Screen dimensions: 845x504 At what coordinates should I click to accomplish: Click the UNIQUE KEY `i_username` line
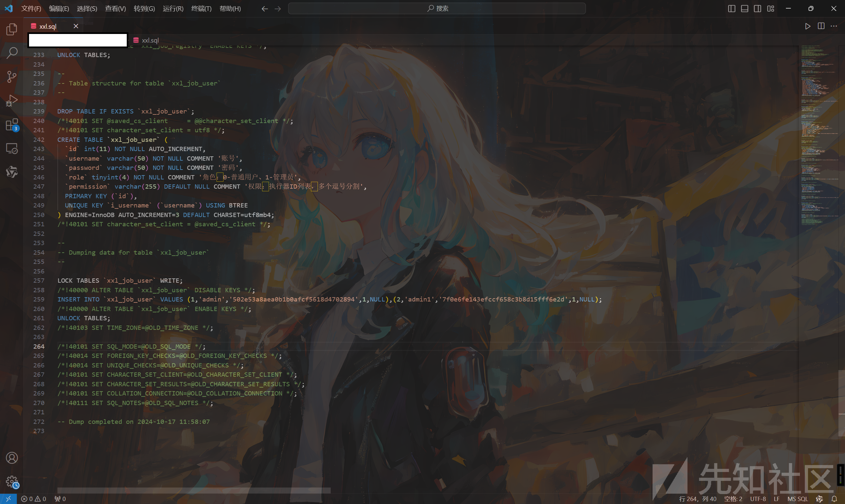pyautogui.click(x=156, y=205)
